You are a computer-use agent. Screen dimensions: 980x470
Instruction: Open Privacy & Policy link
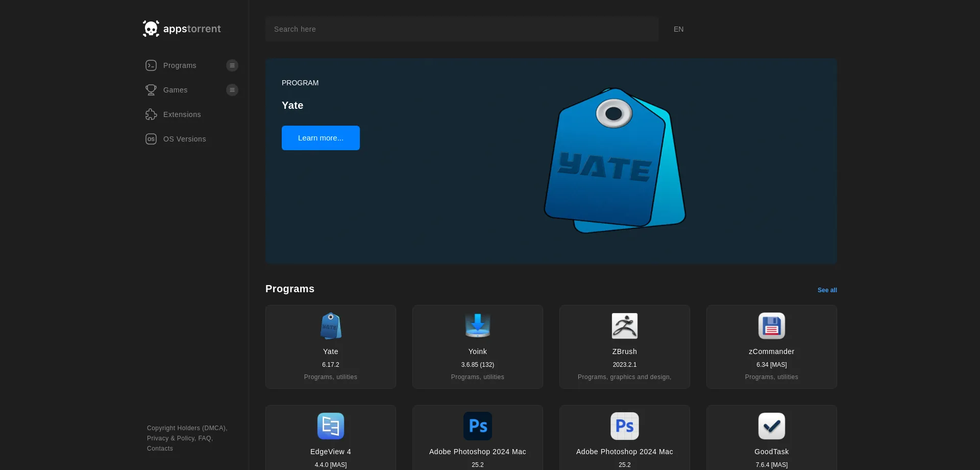click(171, 438)
